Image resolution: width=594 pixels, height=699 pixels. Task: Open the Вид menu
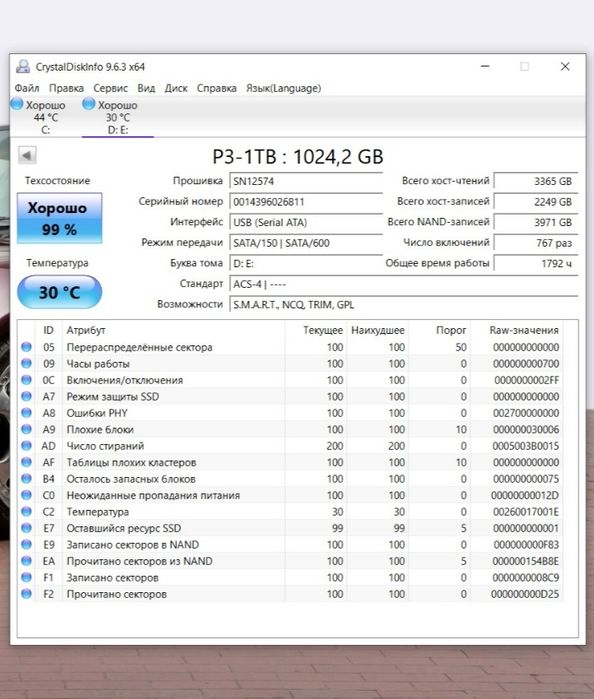pos(146,88)
